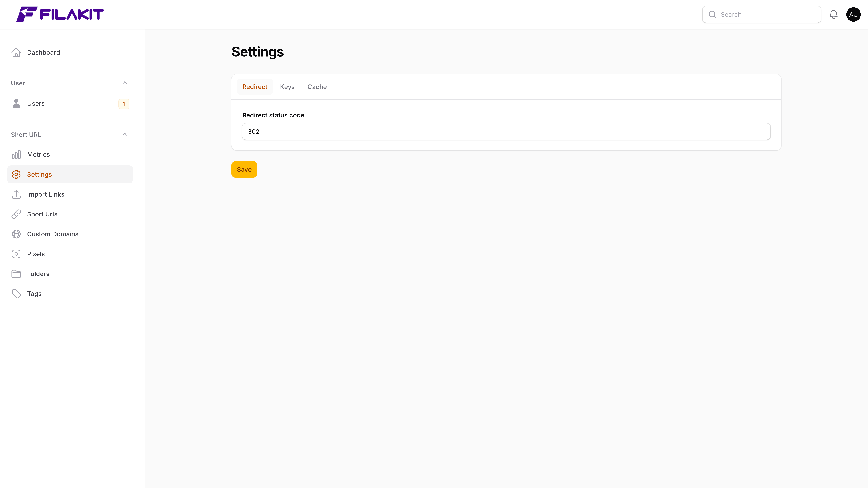This screenshot has height=488, width=868.
Task: Click the Tags label icon
Action: (16, 294)
